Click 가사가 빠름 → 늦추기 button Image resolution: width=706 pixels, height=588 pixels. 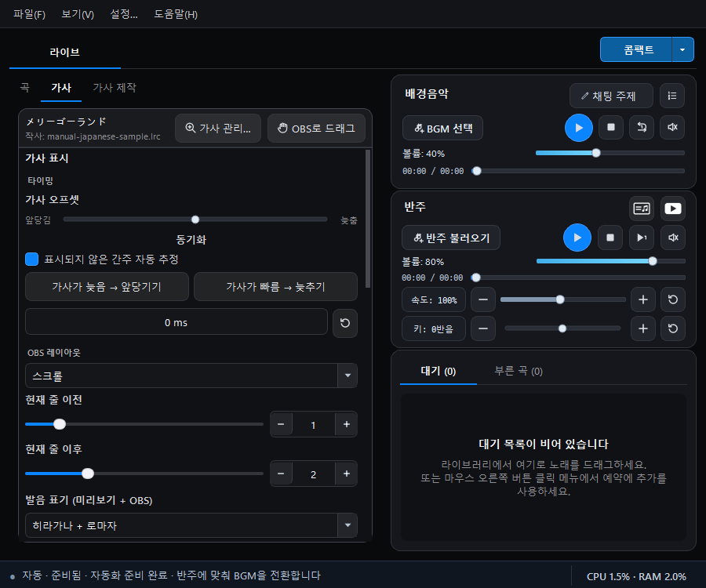click(275, 287)
